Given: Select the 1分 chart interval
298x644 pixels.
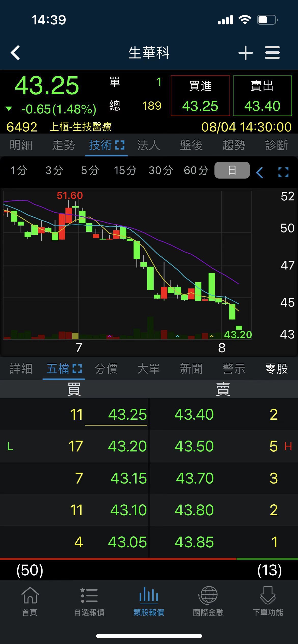Looking at the screenshot, I should 19,170.
